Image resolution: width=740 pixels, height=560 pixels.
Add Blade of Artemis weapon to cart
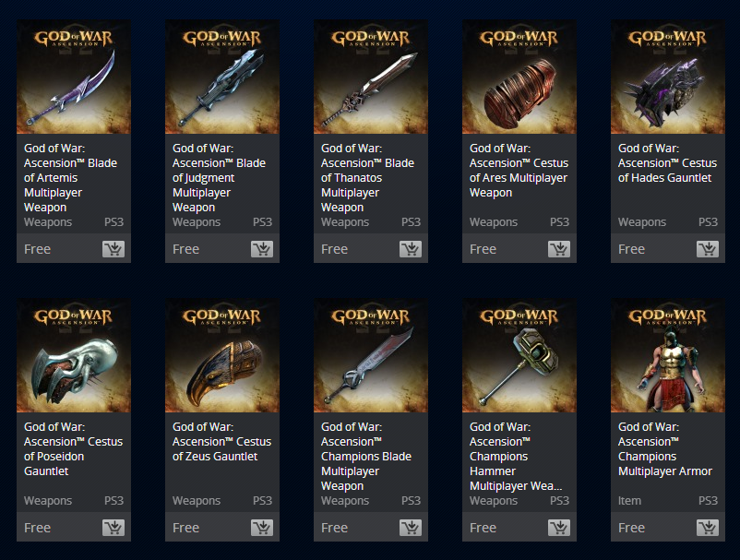pyautogui.click(x=113, y=249)
